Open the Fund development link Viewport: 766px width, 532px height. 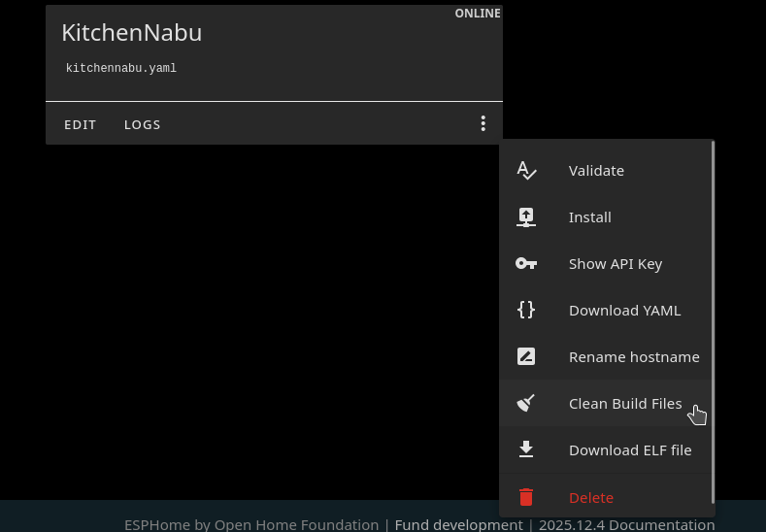click(x=458, y=524)
